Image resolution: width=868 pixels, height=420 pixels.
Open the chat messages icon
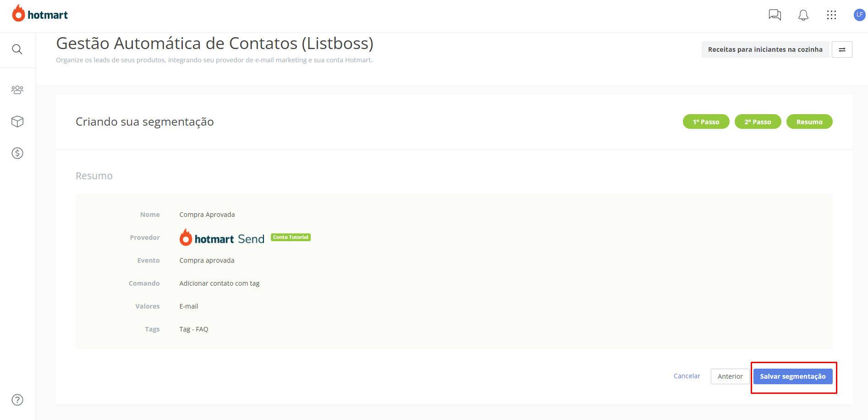click(x=775, y=15)
